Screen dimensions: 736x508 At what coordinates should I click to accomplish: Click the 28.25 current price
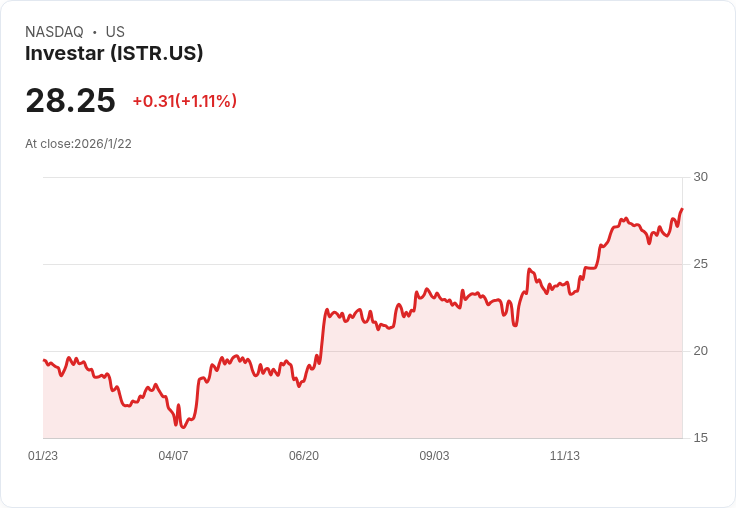(70, 100)
